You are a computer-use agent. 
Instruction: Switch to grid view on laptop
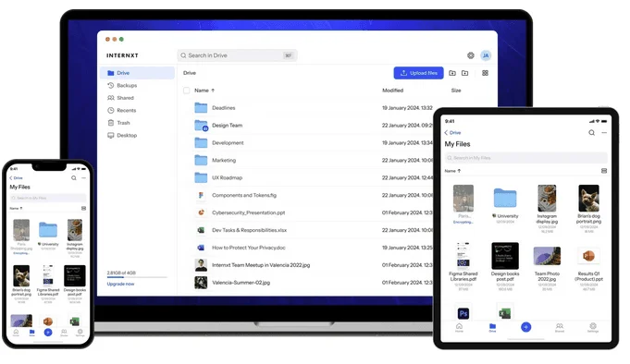click(485, 73)
